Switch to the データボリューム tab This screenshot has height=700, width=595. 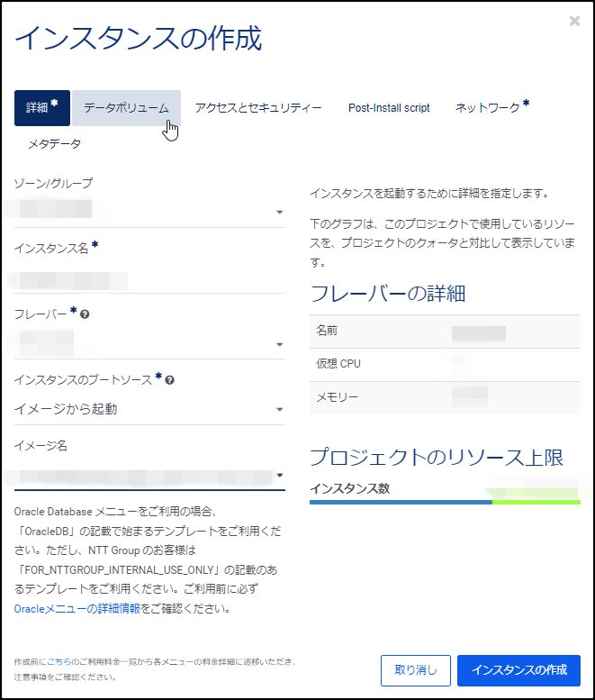point(126,107)
